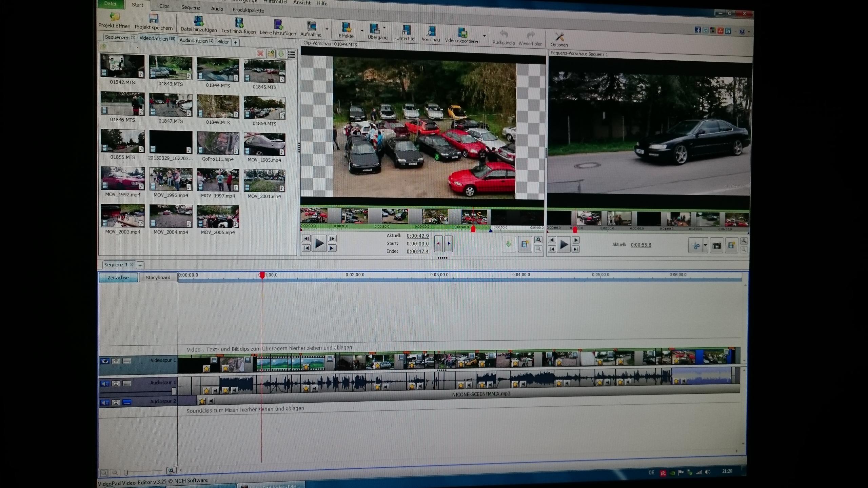Switch to the Clips ribbon tab
The image size is (868, 488).
164,6
